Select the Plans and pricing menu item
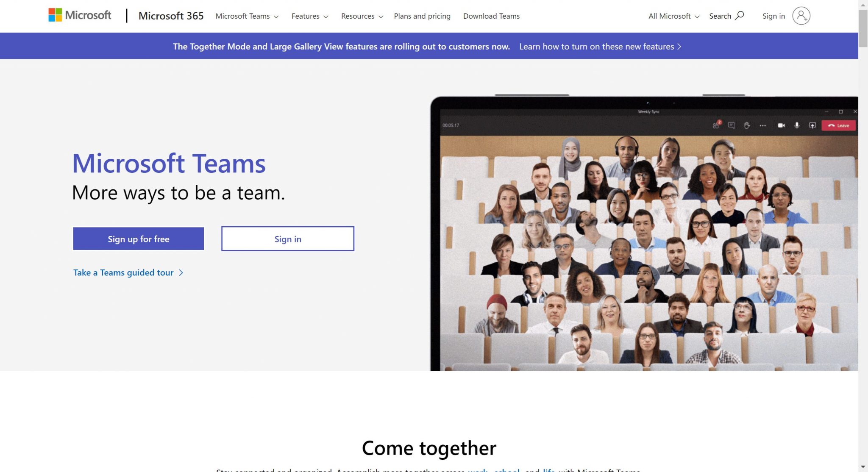Screen dimensions: 868x472 pos(423,16)
